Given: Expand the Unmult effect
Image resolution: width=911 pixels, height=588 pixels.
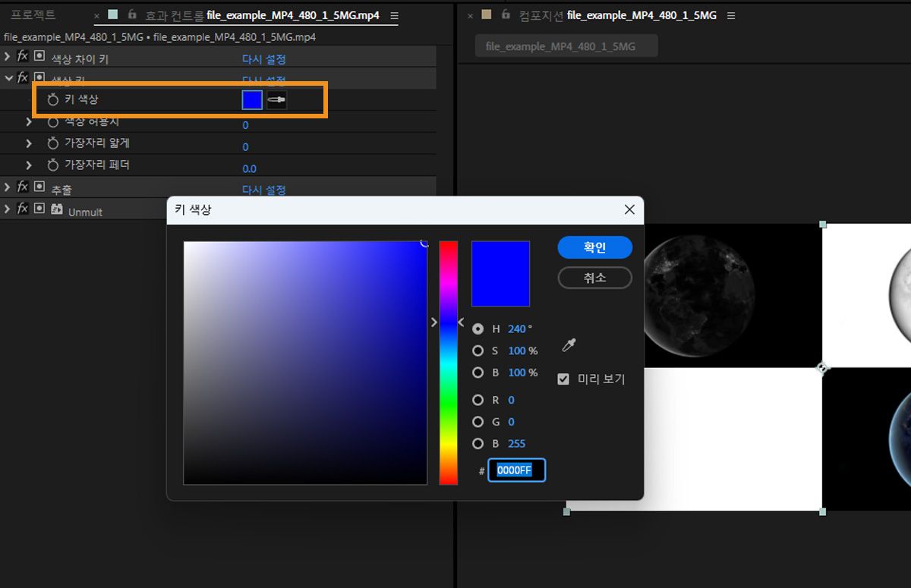Looking at the screenshot, I should pos(8,208).
